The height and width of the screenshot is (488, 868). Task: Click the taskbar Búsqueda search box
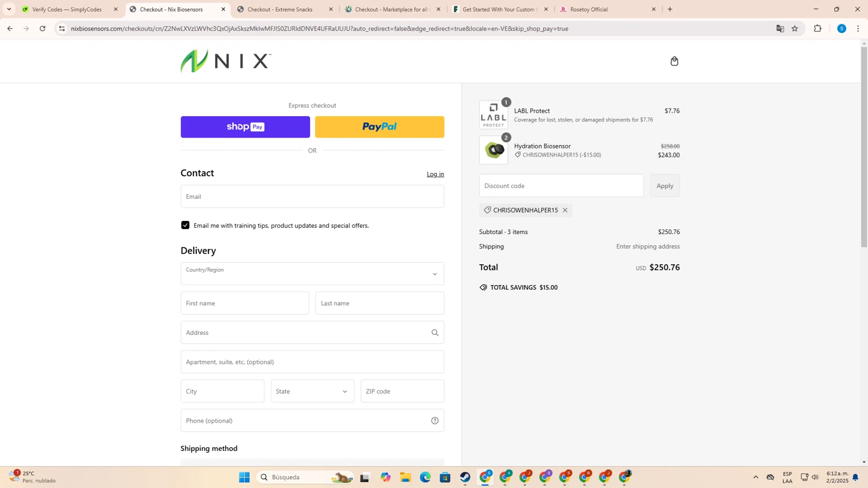(305, 477)
